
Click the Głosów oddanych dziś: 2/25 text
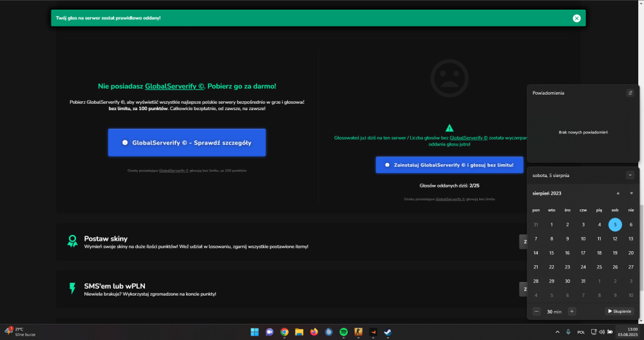coord(450,185)
